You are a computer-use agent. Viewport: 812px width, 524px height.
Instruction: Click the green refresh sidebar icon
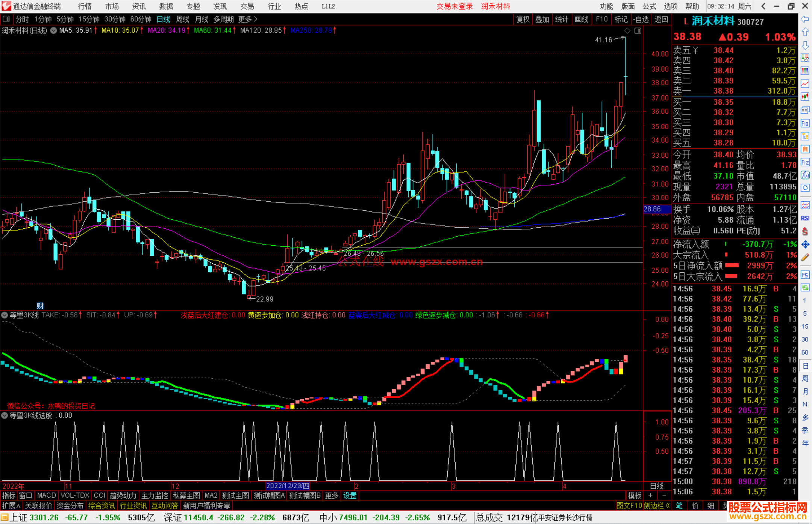click(x=805, y=288)
